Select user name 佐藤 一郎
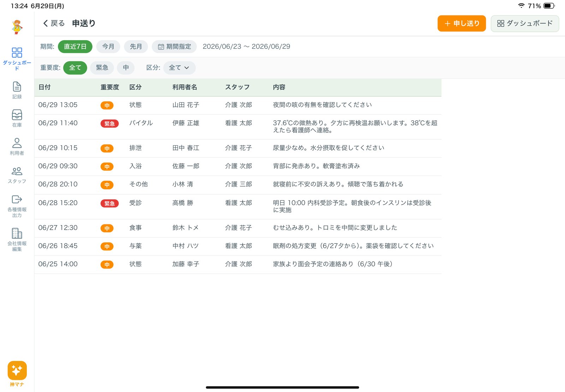Viewport: 565px width, 392px height. tap(186, 166)
